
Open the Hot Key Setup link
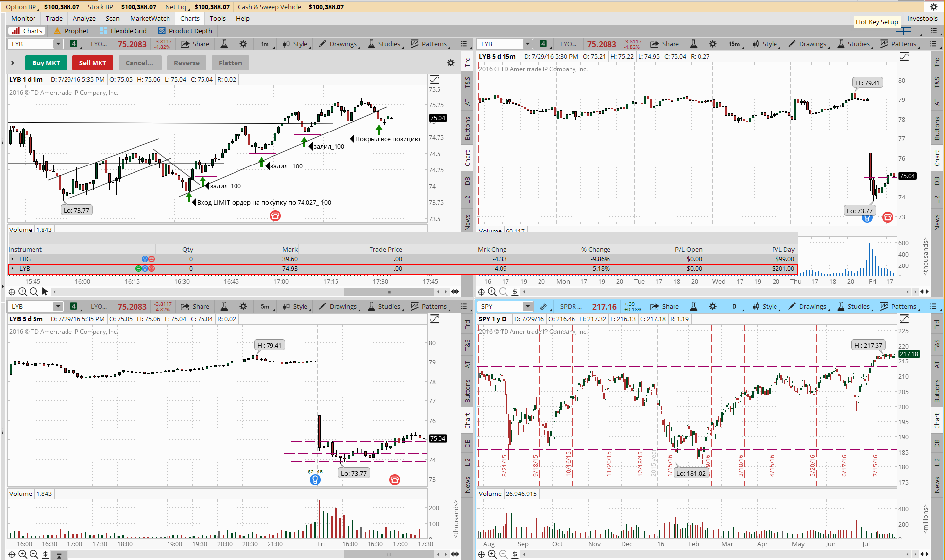877,22
